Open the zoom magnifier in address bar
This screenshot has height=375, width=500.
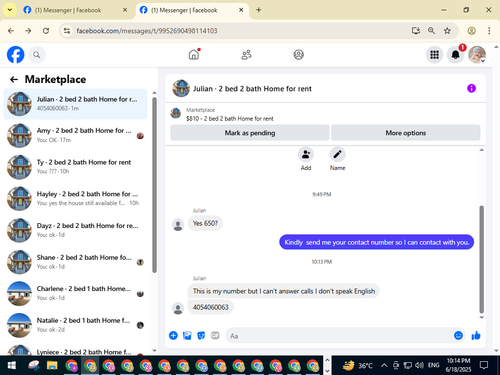pos(431,31)
